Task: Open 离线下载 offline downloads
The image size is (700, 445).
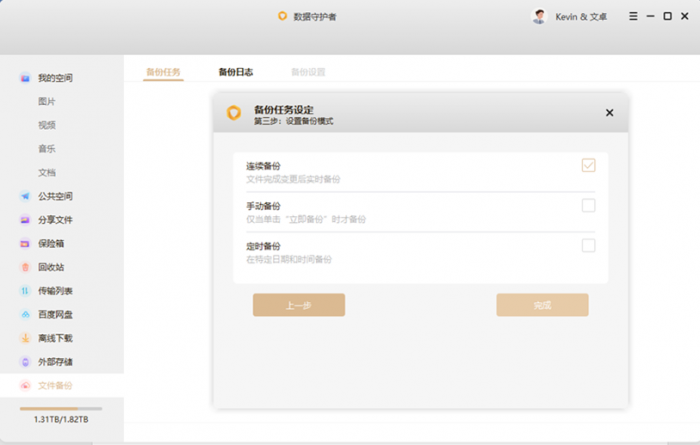Action: tap(54, 338)
